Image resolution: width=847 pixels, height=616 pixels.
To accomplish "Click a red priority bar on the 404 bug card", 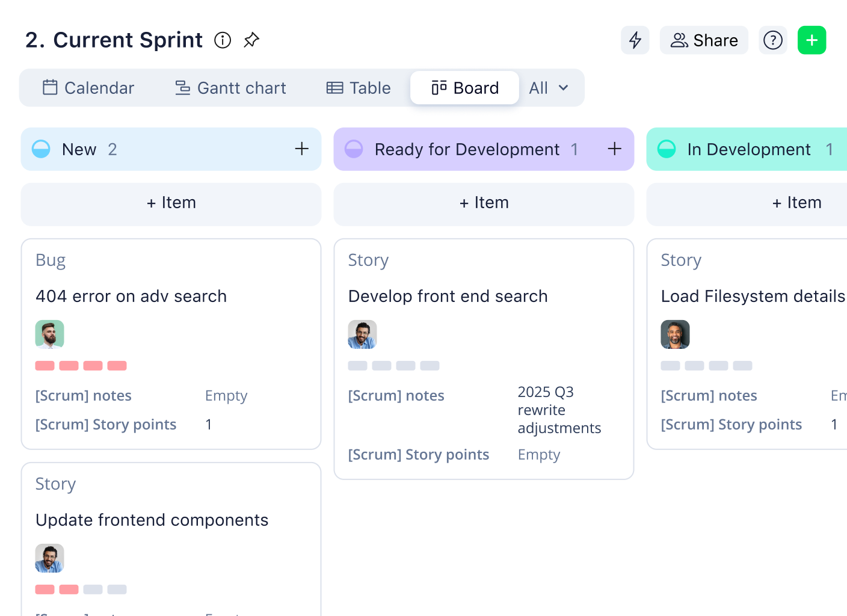I will pos(45,365).
